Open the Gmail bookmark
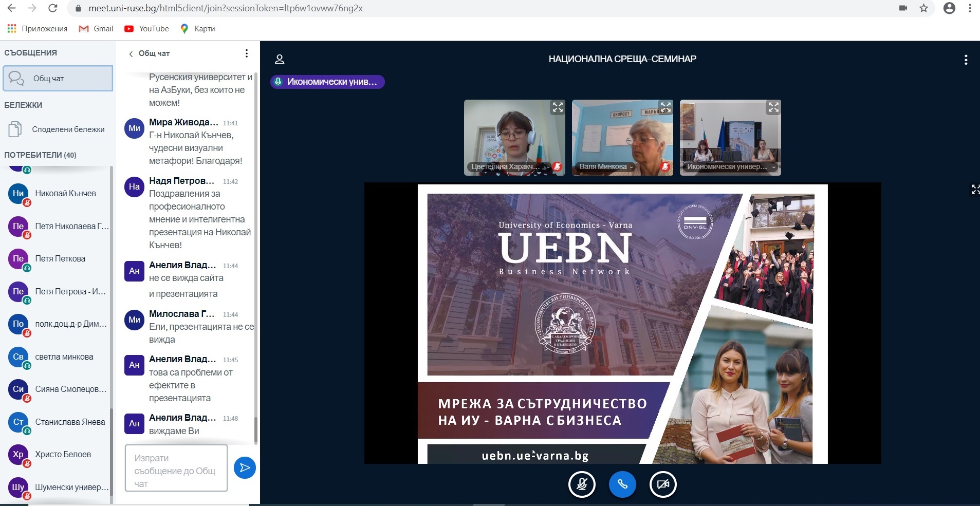The width and height of the screenshot is (980, 506). pos(96,29)
